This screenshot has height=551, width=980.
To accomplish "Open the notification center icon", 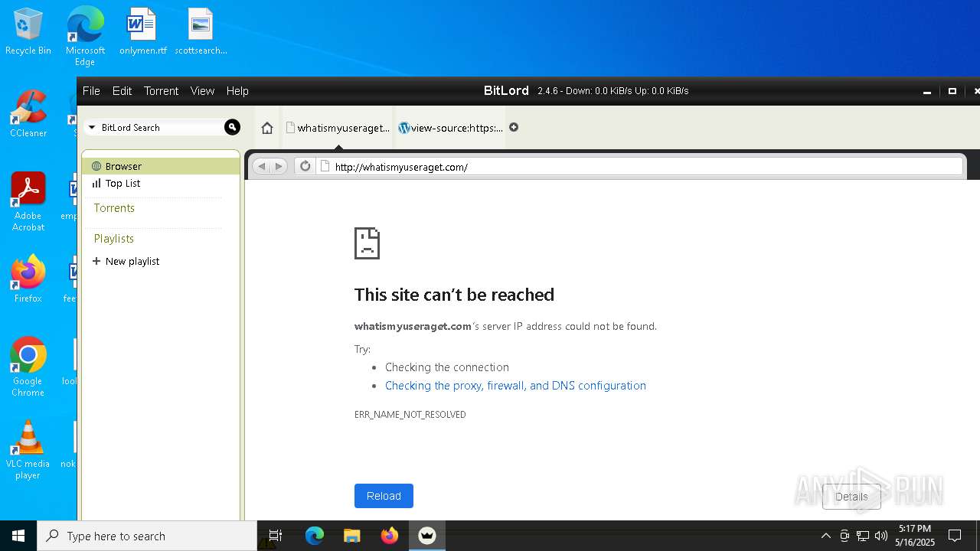I will (x=955, y=536).
